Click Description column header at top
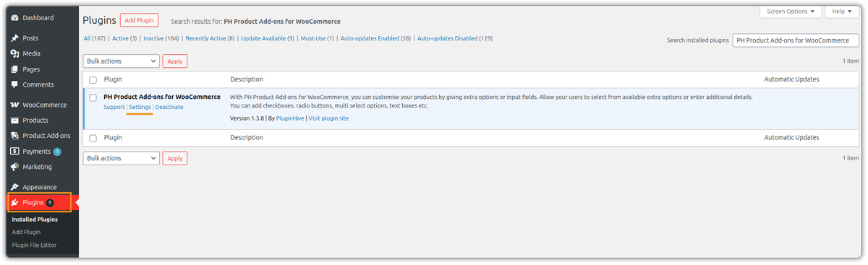868x265 pixels. [247, 79]
